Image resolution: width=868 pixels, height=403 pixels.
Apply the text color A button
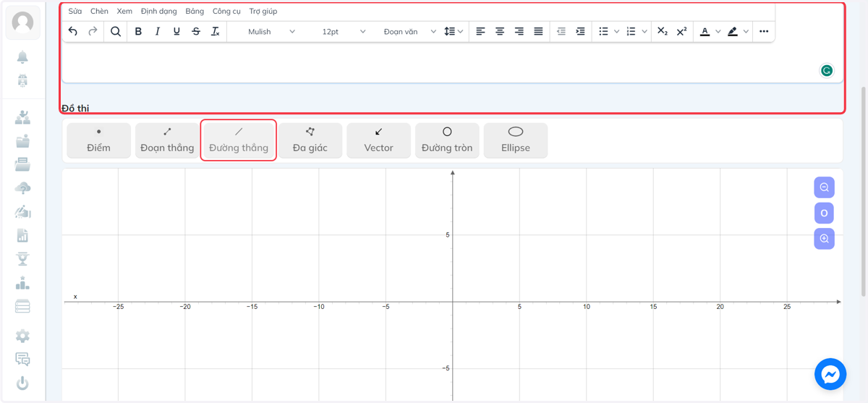click(705, 31)
